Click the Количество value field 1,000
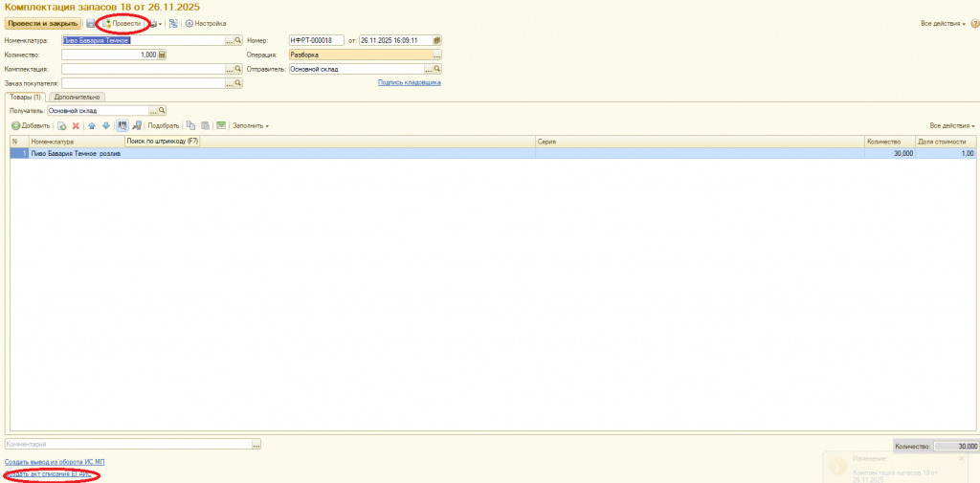Image resolution: width=980 pixels, height=483 pixels. tap(109, 55)
